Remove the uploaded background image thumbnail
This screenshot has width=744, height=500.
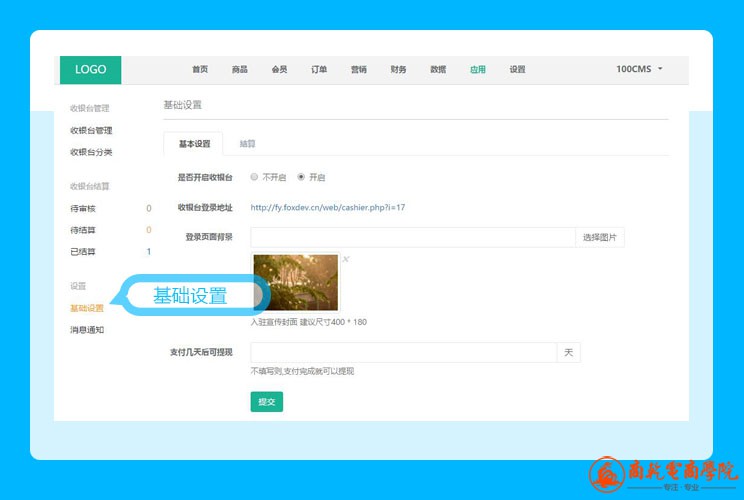pyautogui.click(x=346, y=259)
